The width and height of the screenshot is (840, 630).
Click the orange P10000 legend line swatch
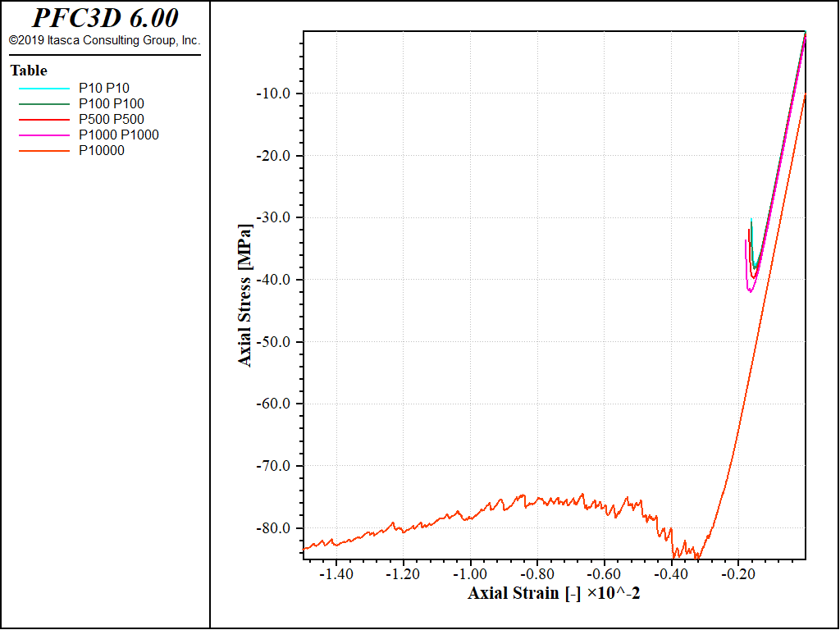point(44,151)
